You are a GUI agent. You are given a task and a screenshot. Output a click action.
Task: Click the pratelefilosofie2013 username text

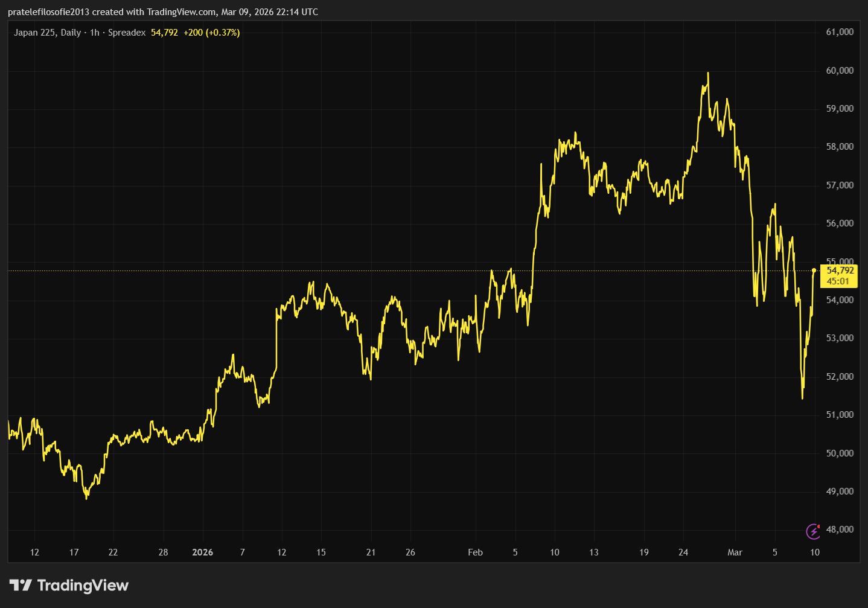coord(47,11)
